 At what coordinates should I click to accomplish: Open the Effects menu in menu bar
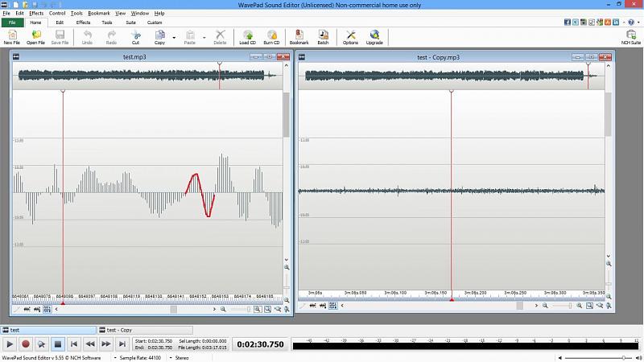[36, 13]
